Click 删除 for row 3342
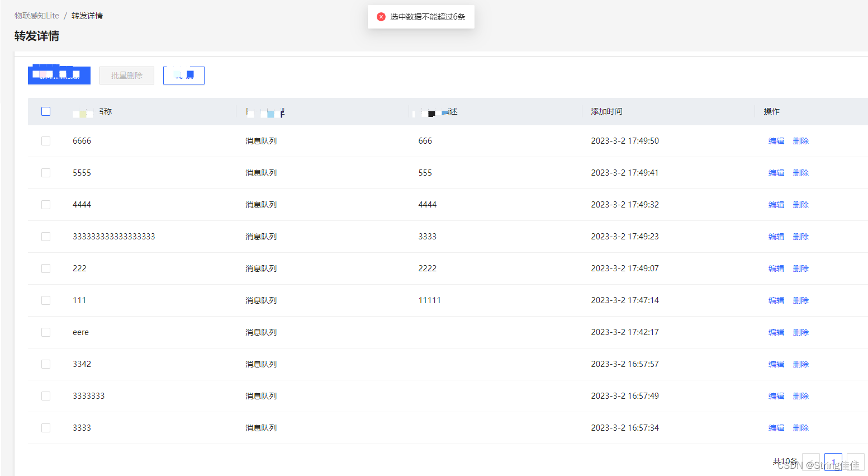 [801, 364]
